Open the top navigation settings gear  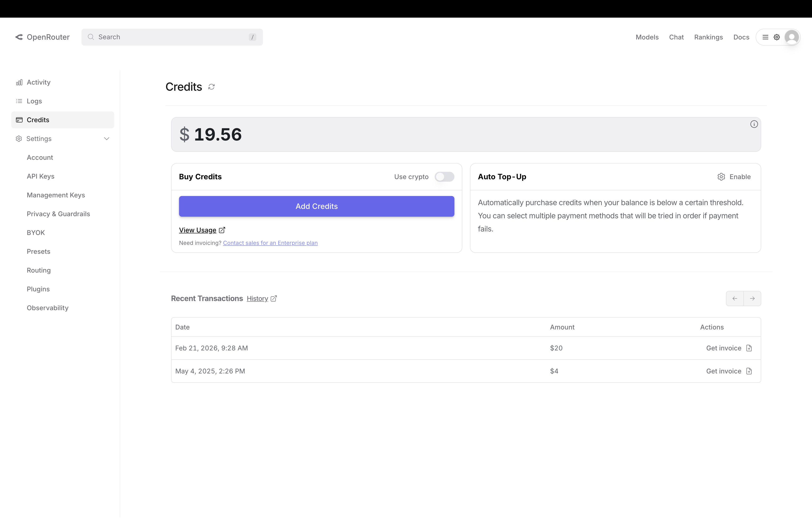(777, 37)
